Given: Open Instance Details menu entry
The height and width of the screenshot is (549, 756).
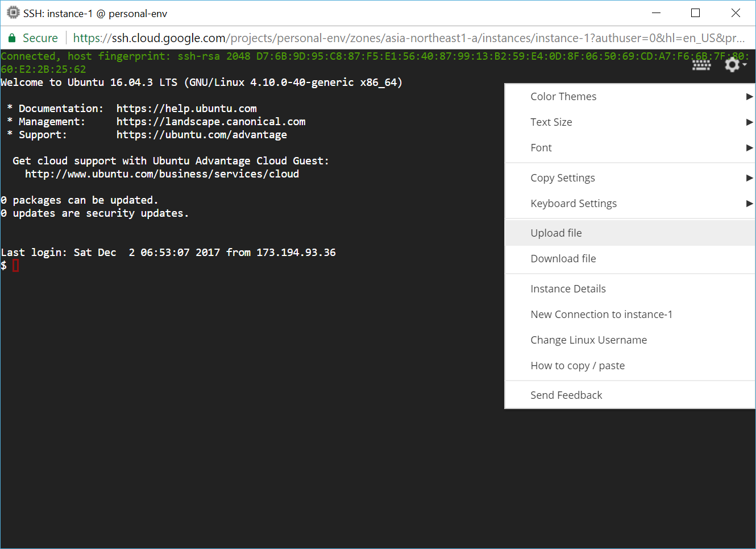Looking at the screenshot, I should tap(630, 289).
